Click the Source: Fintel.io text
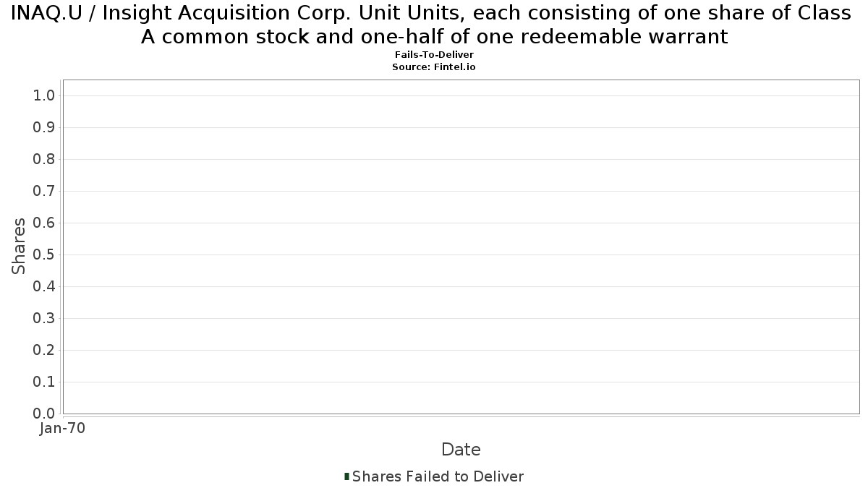868x488 pixels. tap(434, 67)
